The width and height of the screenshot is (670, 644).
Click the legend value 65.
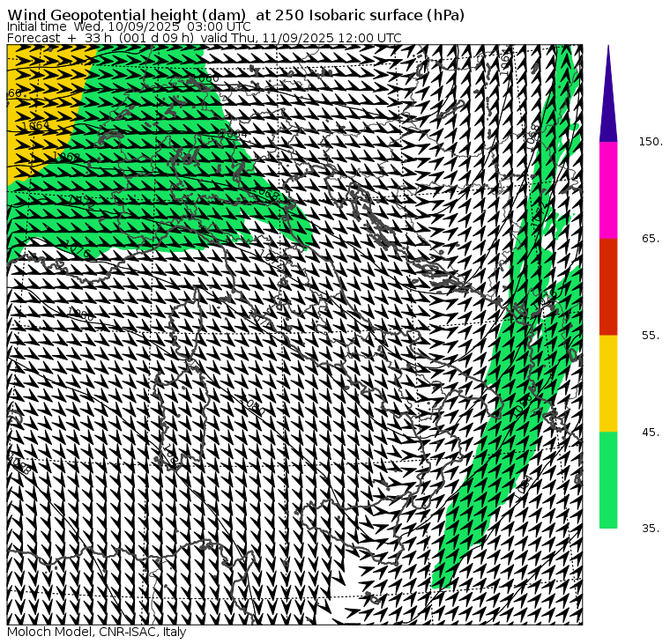[x=651, y=238]
